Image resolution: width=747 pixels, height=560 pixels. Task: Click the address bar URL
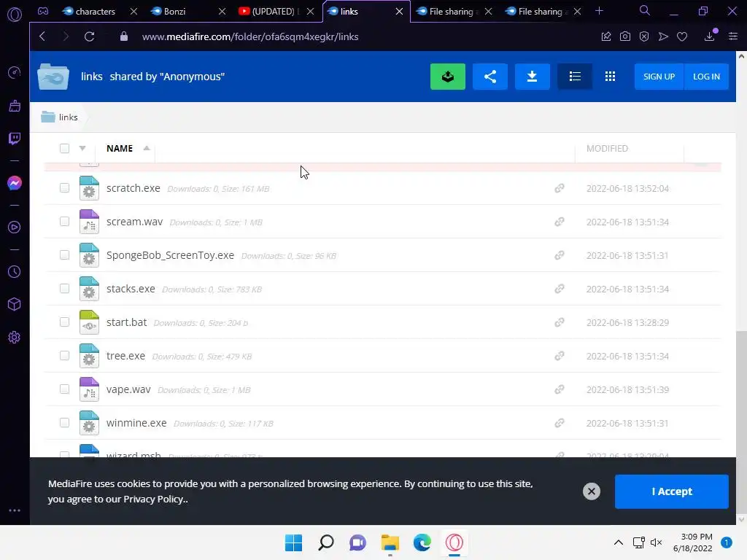click(x=250, y=36)
